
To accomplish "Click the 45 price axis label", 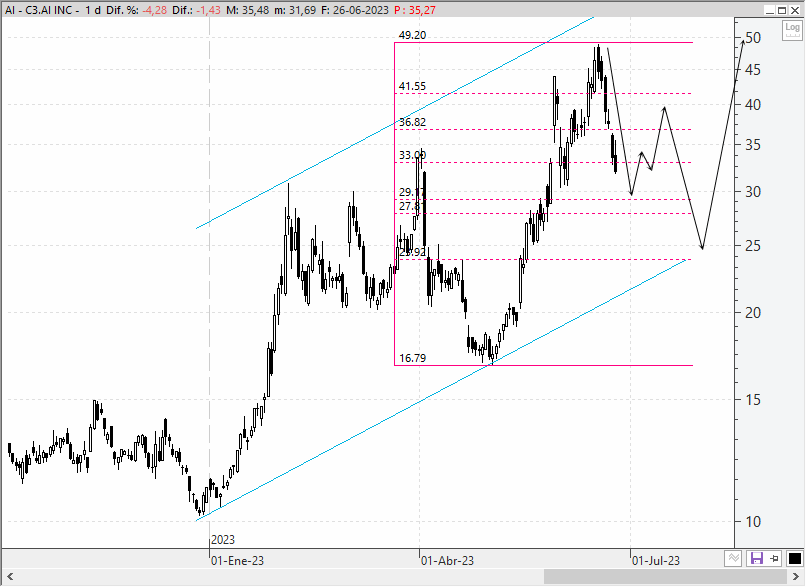I will 753,70.
